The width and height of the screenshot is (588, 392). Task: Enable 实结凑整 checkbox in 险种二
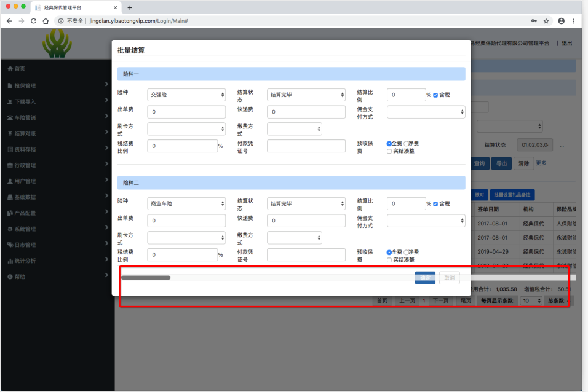coord(389,260)
